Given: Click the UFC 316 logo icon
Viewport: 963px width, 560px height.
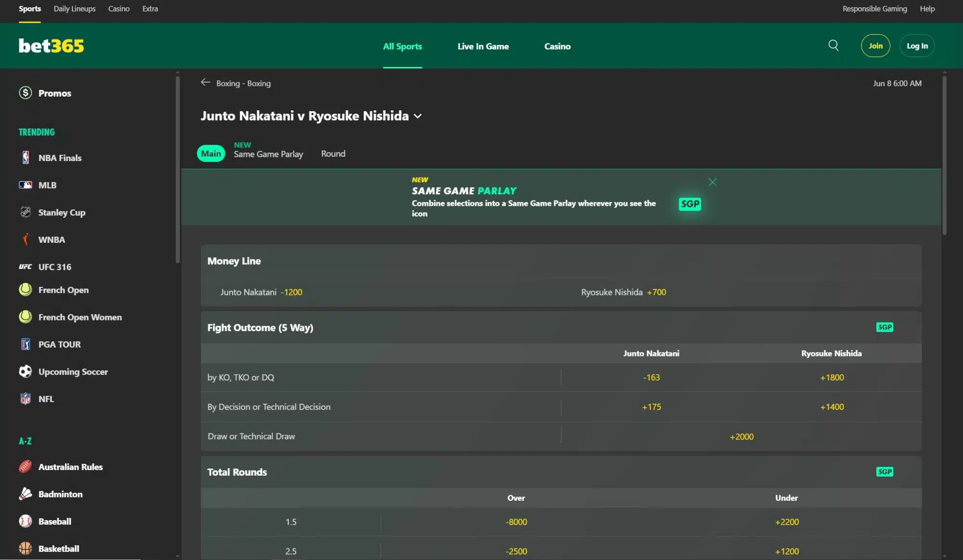Looking at the screenshot, I should pos(26,267).
